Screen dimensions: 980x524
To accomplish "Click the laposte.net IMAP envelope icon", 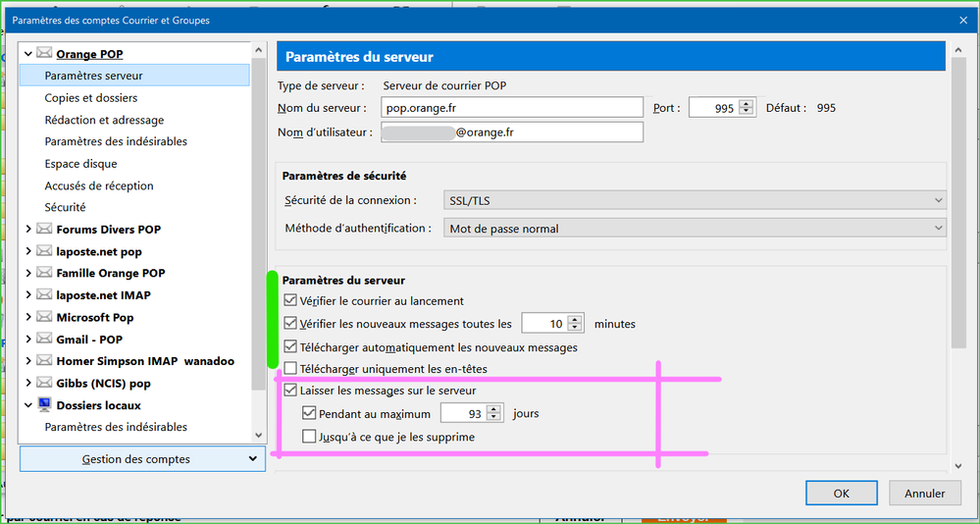I will 44,294.
